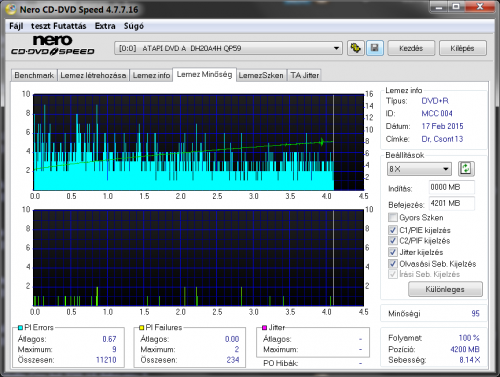Screen dimensions: 500x377
Task: Open the Fájl menu
Action: point(16,26)
